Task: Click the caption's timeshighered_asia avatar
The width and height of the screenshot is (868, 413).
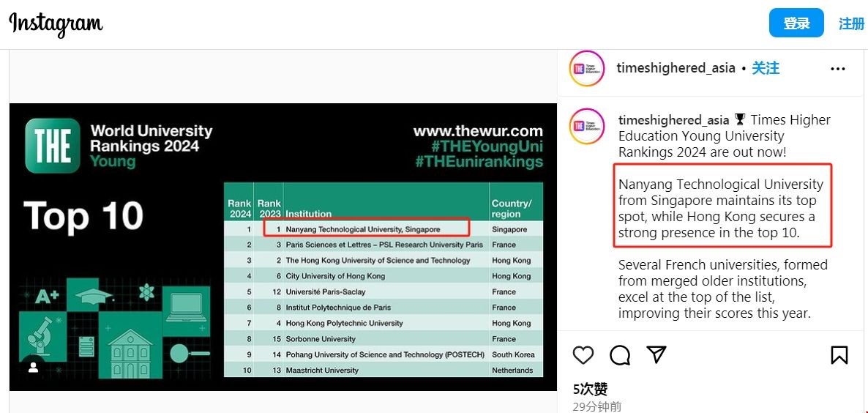Action: click(587, 126)
